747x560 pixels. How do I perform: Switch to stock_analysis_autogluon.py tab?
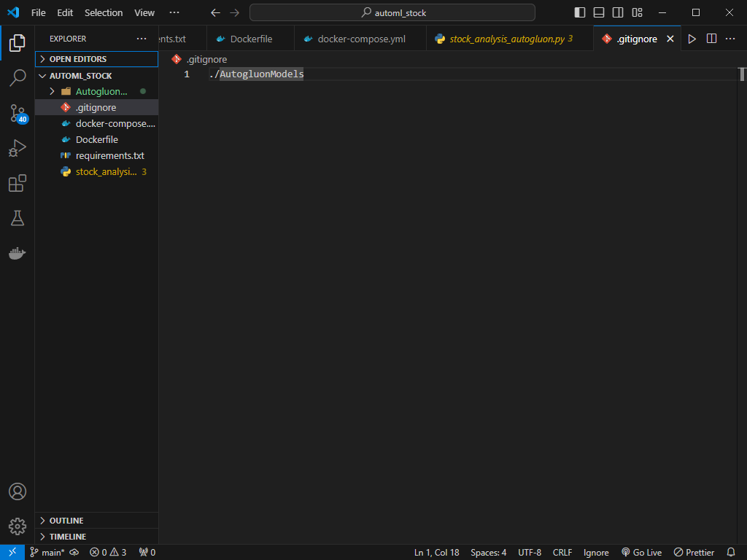click(x=510, y=39)
